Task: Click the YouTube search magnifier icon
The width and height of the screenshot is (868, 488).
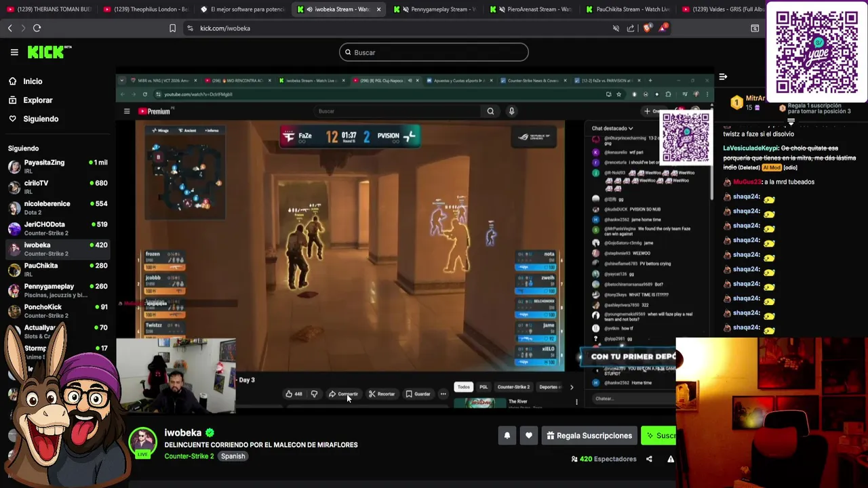Action: pos(490,111)
